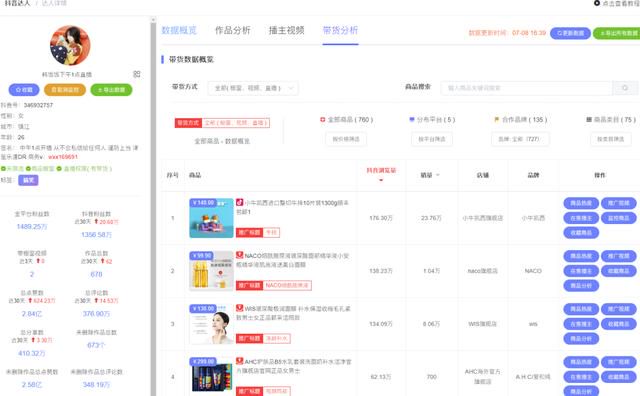The width and height of the screenshot is (640, 396).
Task: Click the grid icon beside 商品类目 (75)
Action: tap(589, 120)
